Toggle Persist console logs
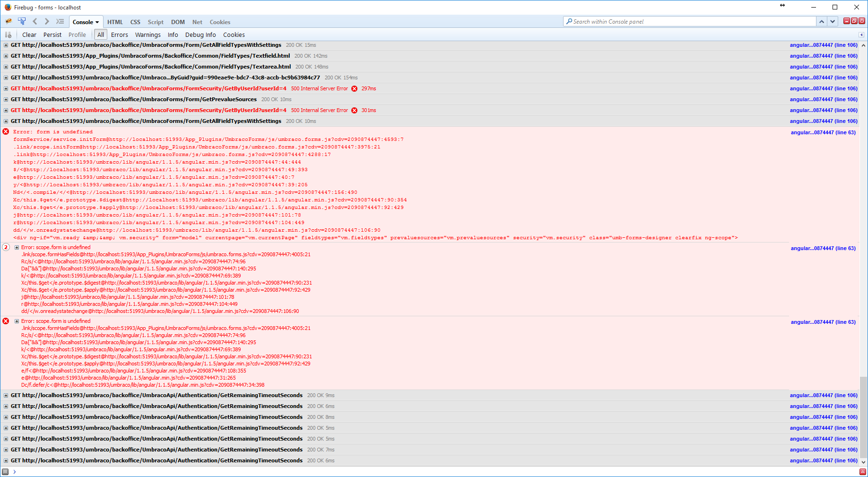This screenshot has width=868, height=477. point(52,35)
